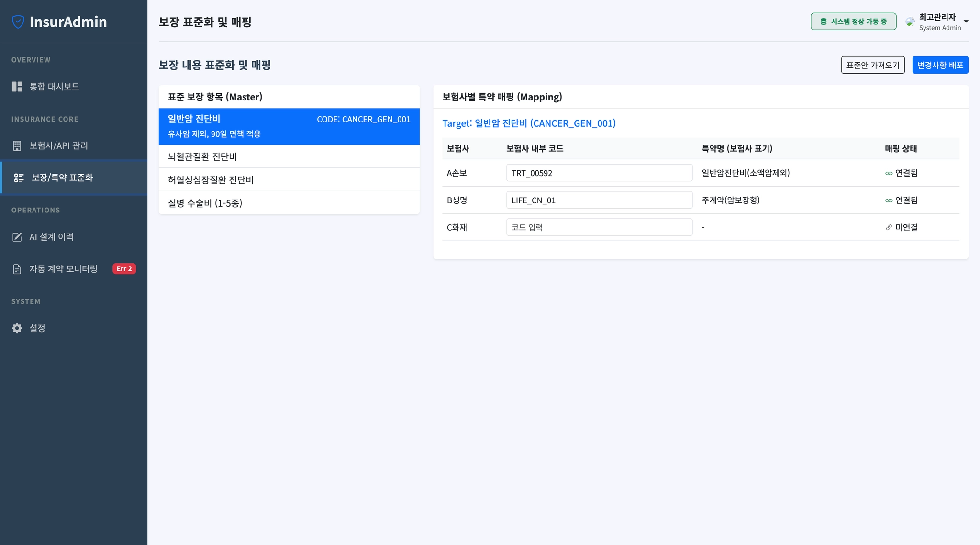Select the 보장/특약 표준화 checklist icon

coord(19,178)
